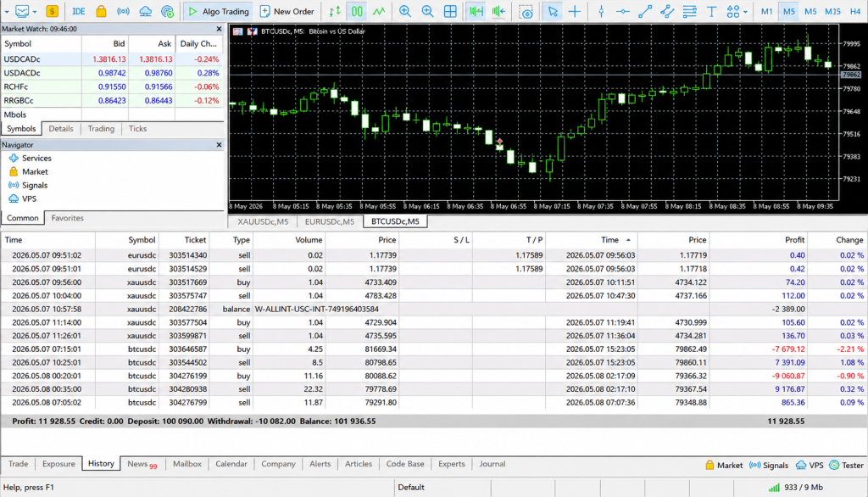Click Market button in bottom right bar

click(724, 466)
